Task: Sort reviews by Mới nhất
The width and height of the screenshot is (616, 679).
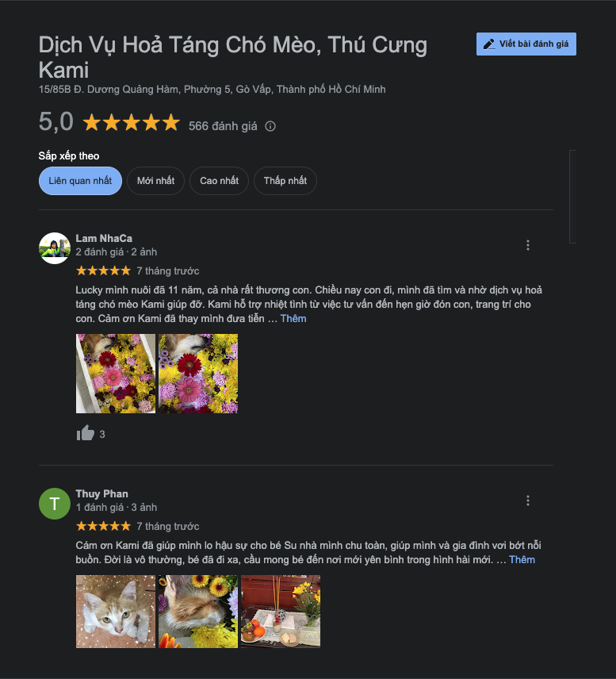Action: pos(156,181)
